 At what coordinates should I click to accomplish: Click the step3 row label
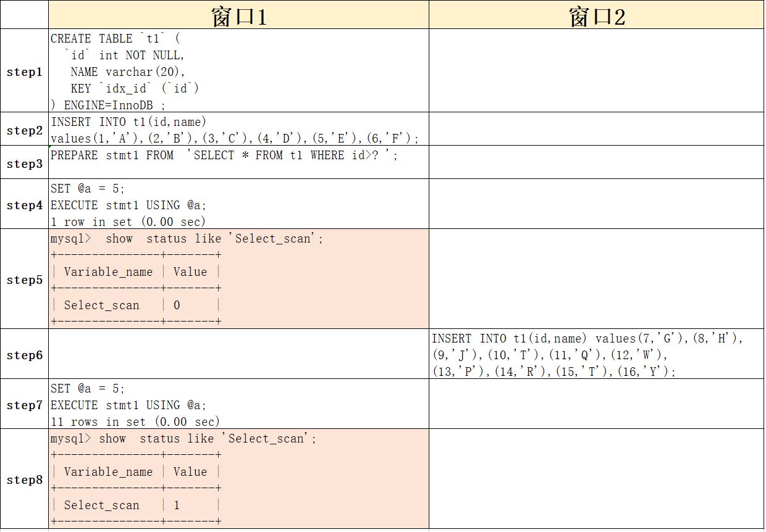pos(24,162)
